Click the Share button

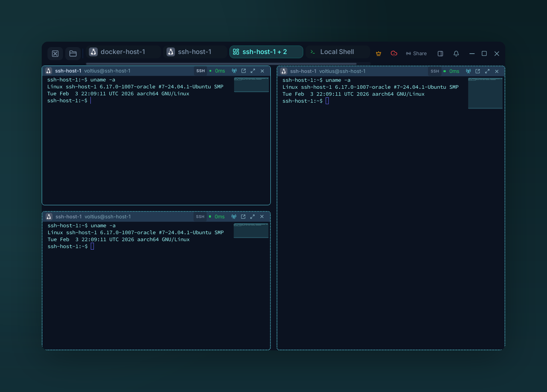[416, 54]
